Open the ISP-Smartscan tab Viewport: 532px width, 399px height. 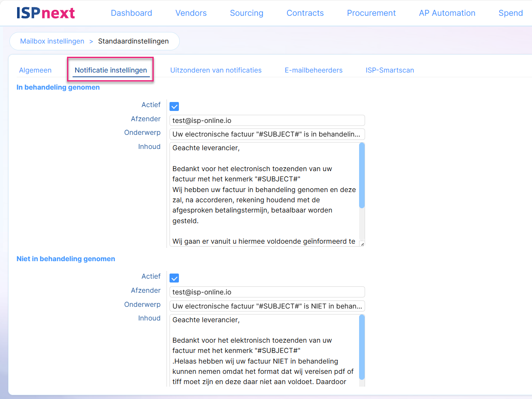[x=389, y=70]
